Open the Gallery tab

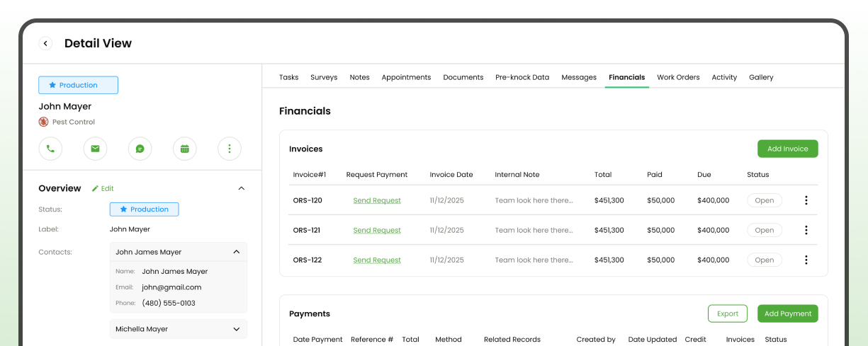761,77
